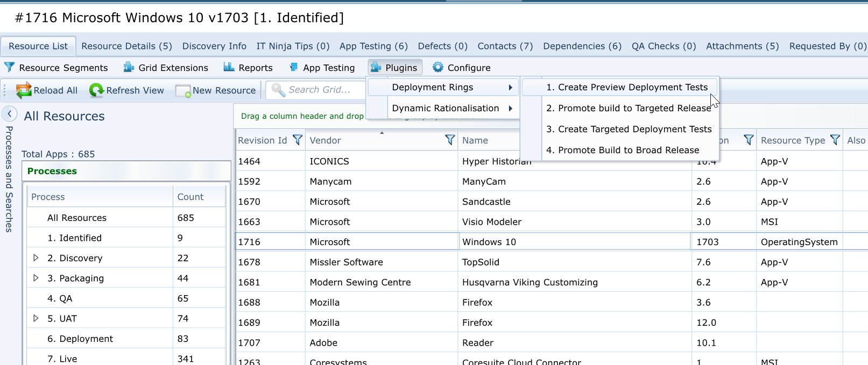The height and width of the screenshot is (365, 868).
Task: Click the Reload All icon
Action: click(x=24, y=90)
